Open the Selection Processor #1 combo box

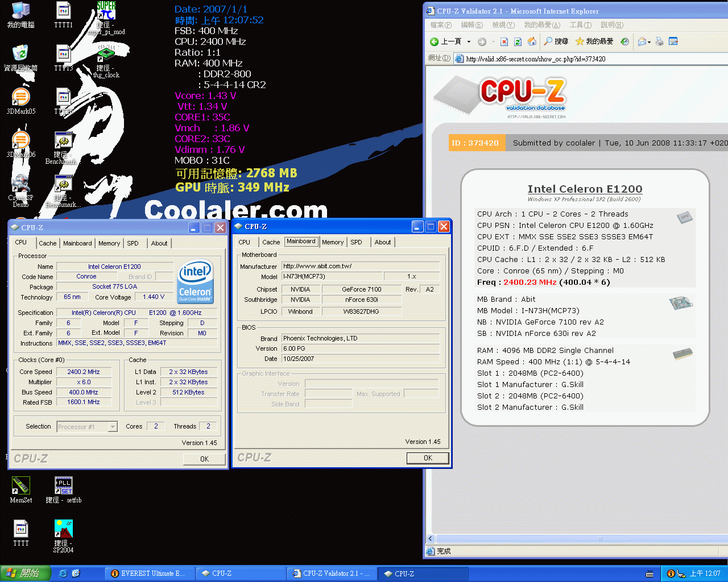(x=88, y=427)
